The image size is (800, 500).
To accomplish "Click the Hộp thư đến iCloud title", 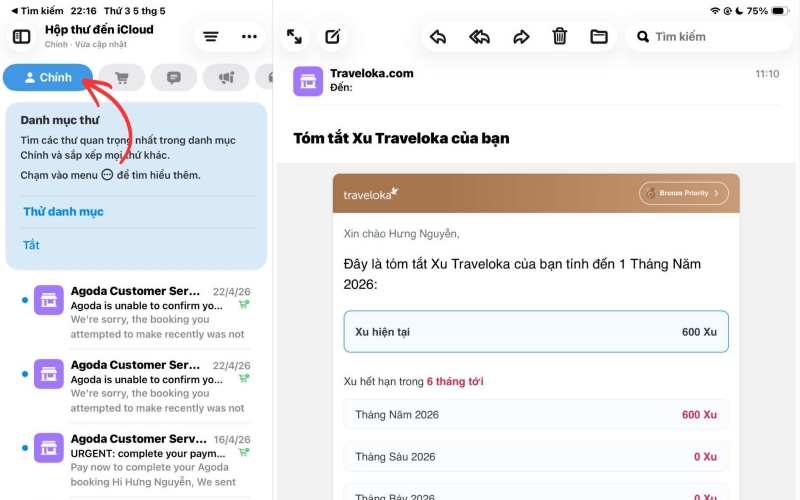I will point(99,30).
